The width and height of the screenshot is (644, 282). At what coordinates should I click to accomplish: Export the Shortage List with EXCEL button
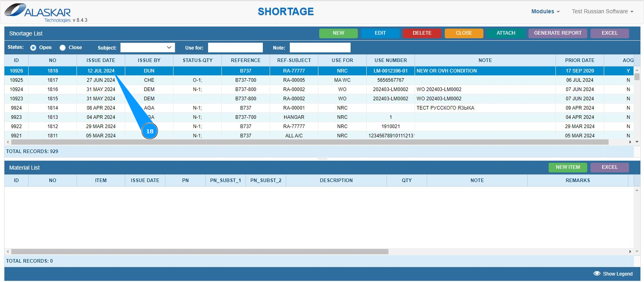[x=610, y=33]
